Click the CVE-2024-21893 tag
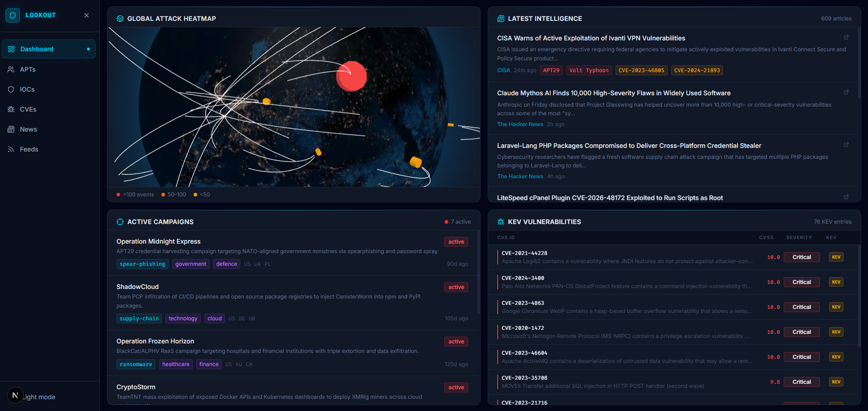 pyautogui.click(x=697, y=70)
